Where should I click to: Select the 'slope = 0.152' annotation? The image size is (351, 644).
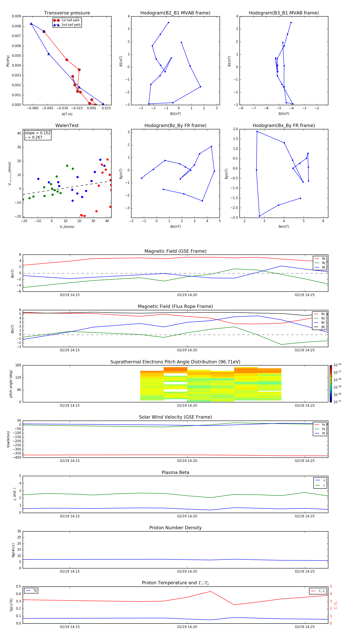(x=37, y=133)
